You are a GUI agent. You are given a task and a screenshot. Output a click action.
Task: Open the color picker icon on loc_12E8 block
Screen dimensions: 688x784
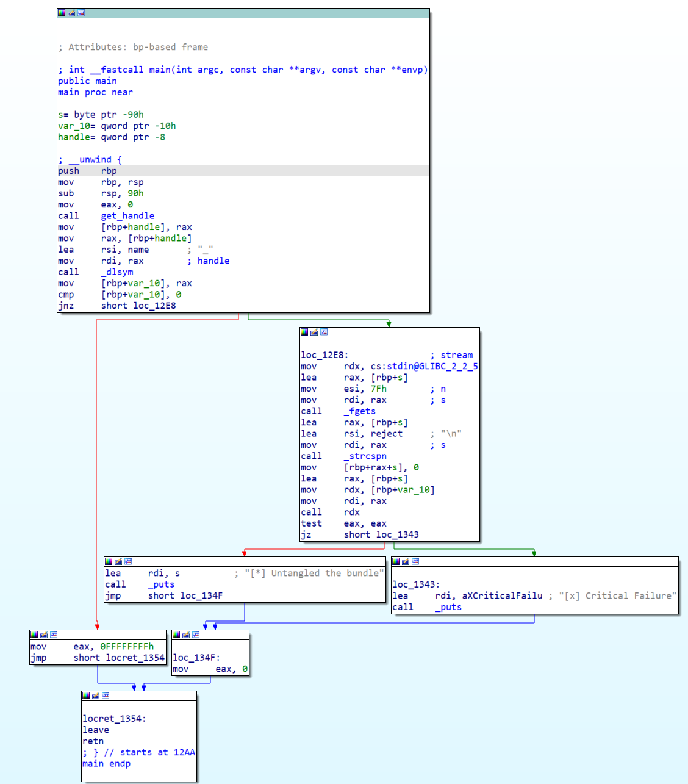[304, 332]
